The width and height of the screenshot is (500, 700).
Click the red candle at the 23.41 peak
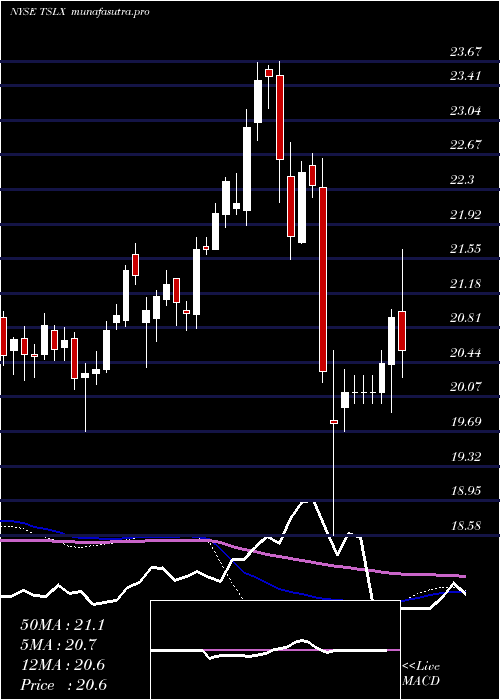pos(269,73)
